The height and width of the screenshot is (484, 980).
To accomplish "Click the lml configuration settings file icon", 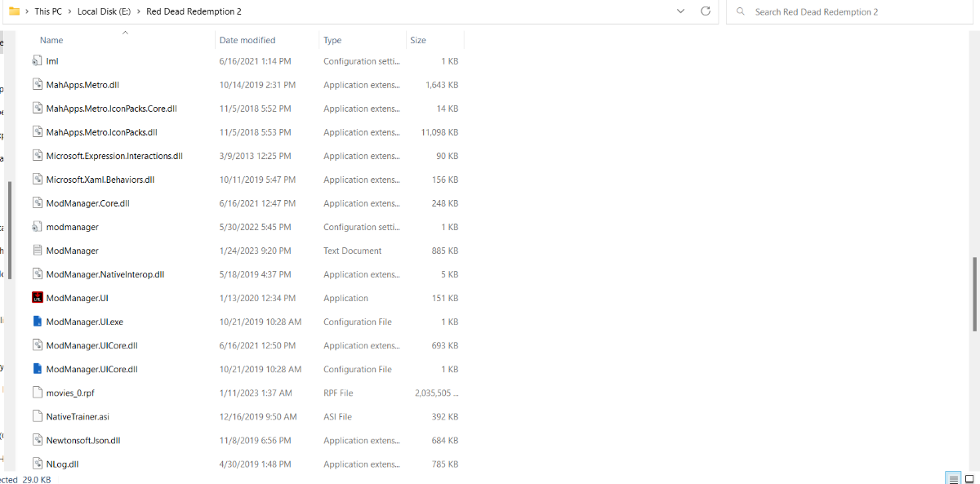I will pyautogui.click(x=37, y=61).
